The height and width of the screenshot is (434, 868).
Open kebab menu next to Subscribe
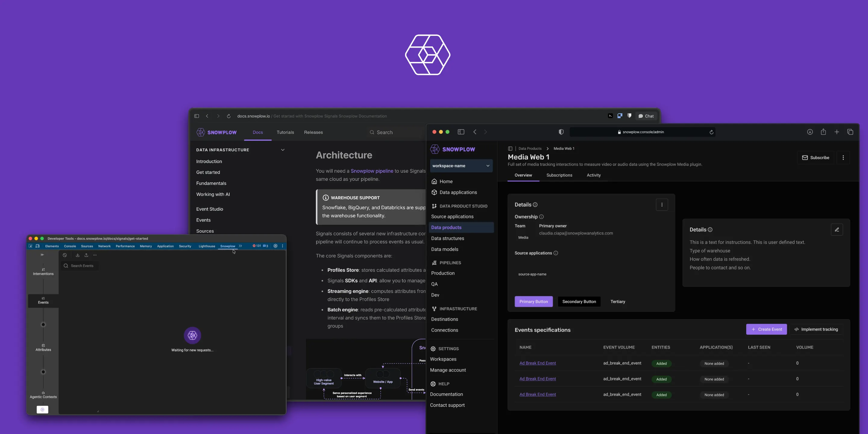(x=843, y=158)
